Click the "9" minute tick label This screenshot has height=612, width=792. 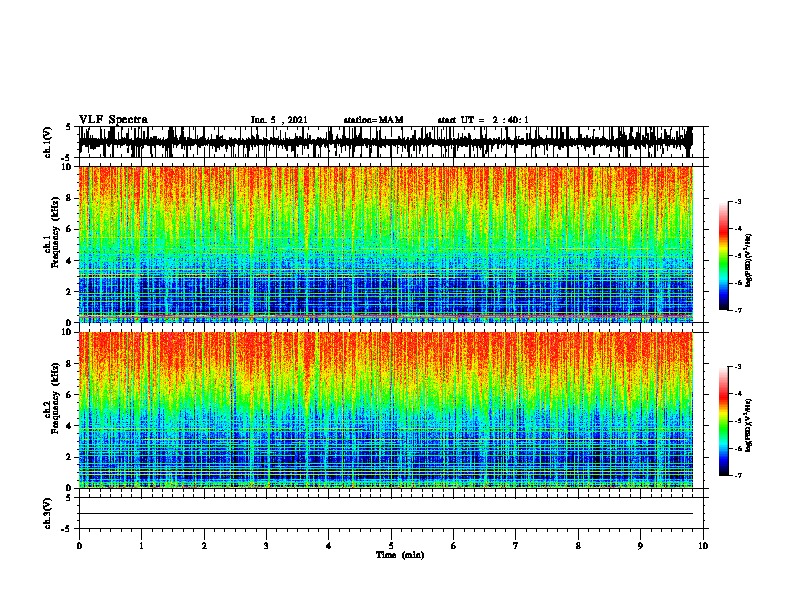(x=640, y=546)
